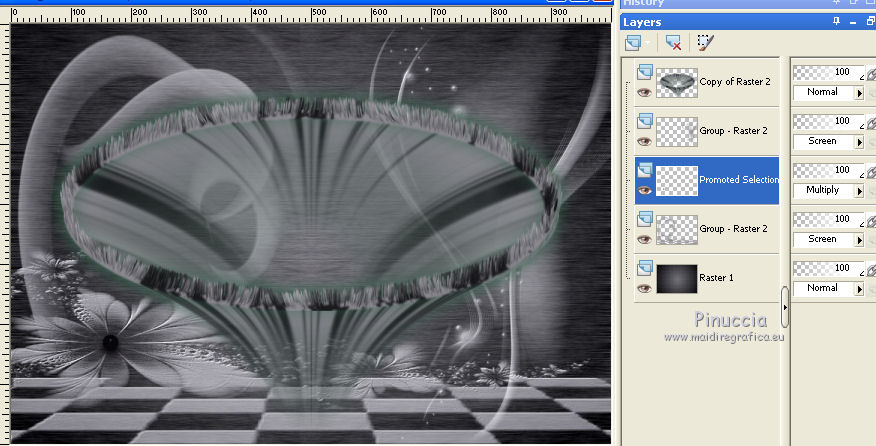Viewport: 876px width, 446px height.
Task: Click link icon beside Copy of Raster 2 opacity
Action: coord(869,73)
